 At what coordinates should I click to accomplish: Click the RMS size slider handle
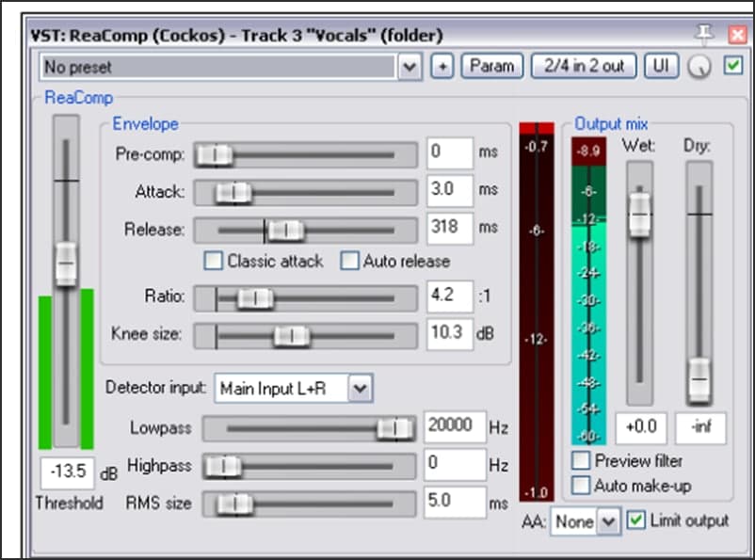(x=235, y=504)
